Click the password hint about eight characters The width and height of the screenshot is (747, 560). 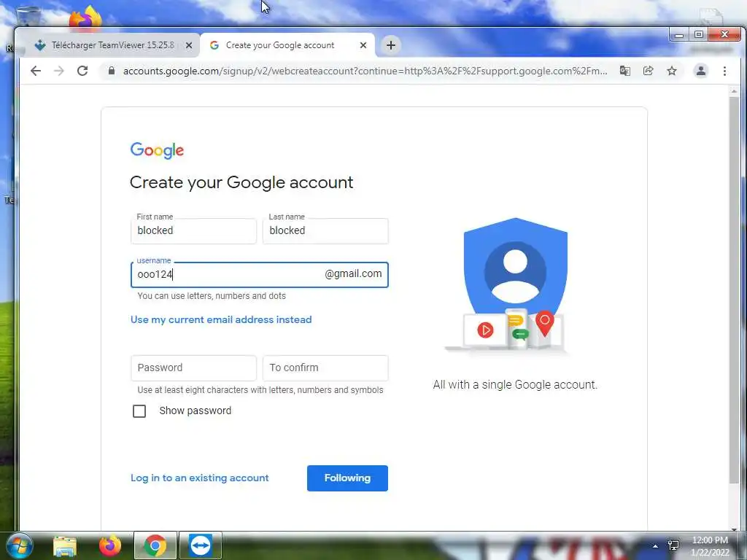(260, 390)
